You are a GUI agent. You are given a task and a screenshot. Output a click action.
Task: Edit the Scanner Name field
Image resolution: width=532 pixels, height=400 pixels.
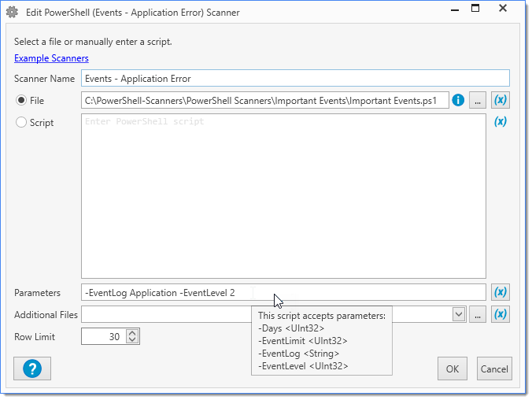(x=295, y=78)
